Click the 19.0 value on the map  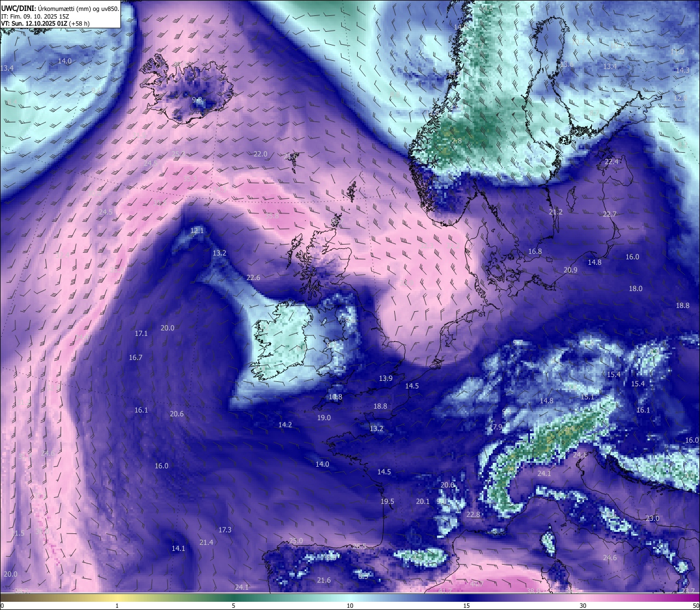click(x=324, y=418)
